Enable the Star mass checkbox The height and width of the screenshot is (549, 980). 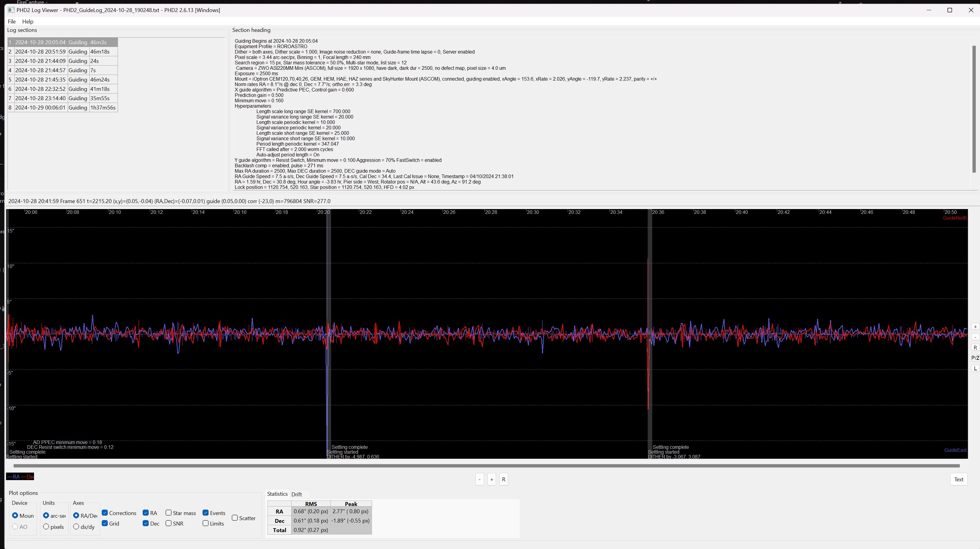(169, 513)
